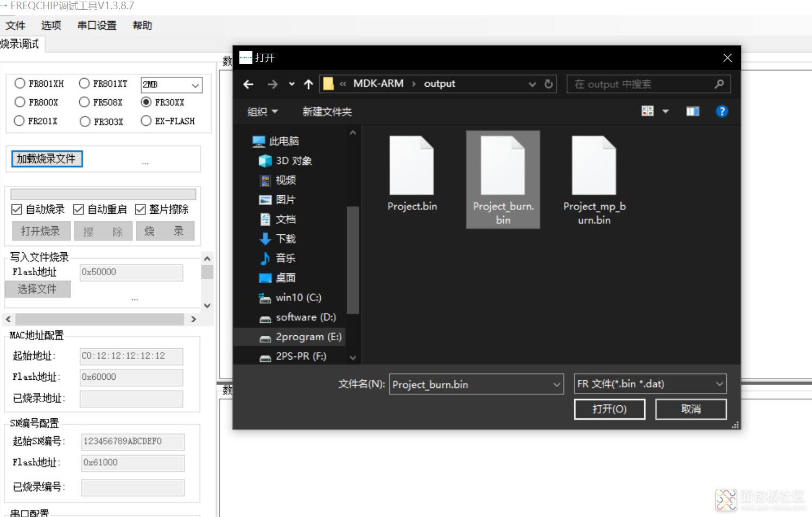This screenshot has height=517, width=812.
Task: Close the Open dialog
Action: (x=727, y=58)
